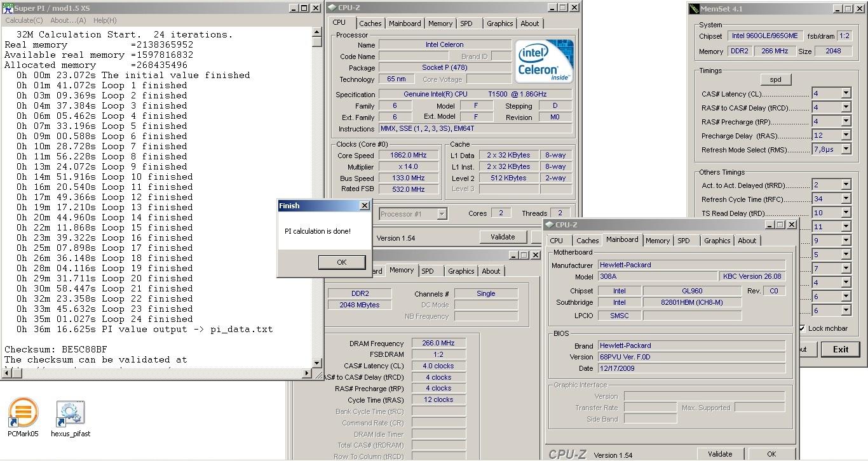Click the Super PI scrollbar down arrow

pos(317,363)
